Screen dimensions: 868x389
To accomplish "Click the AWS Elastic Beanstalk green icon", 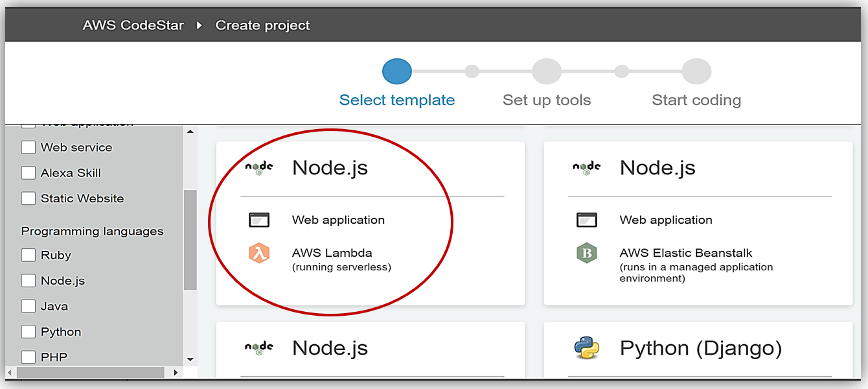I will [x=586, y=253].
